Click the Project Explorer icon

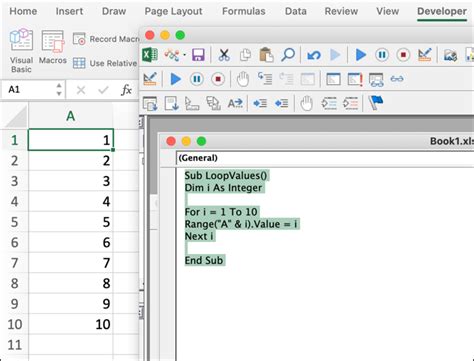pos(450,55)
